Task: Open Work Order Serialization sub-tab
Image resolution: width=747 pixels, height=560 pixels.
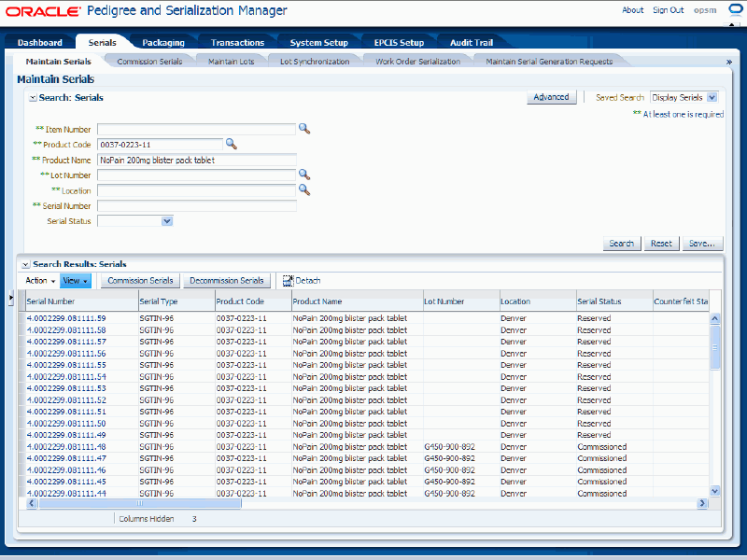Action: click(x=417, y=62)
